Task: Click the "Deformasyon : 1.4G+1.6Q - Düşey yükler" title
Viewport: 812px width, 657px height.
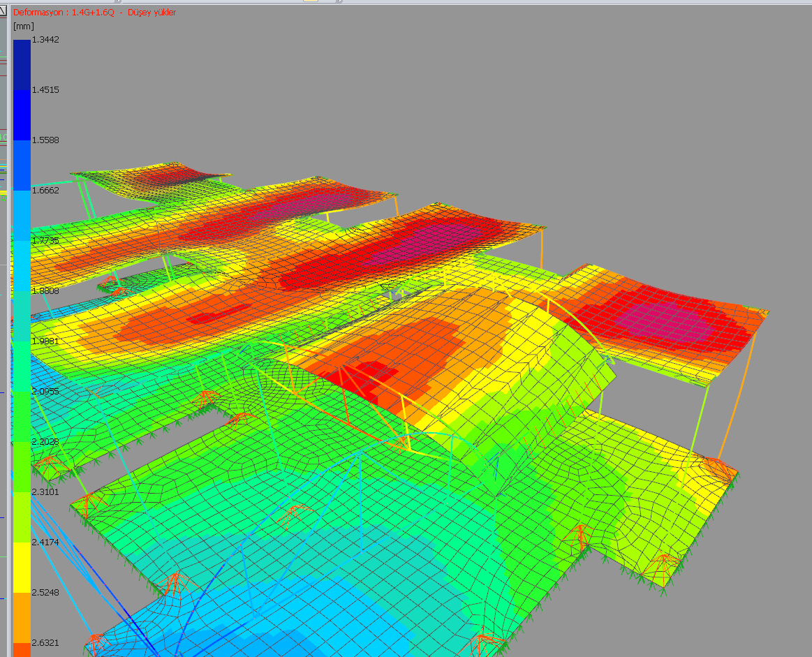Action: (95, 12)
